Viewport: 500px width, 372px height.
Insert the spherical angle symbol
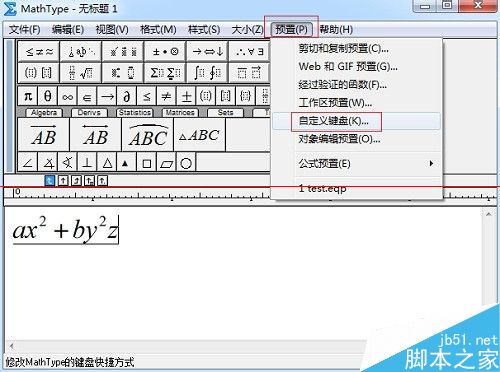coord(67,163)
